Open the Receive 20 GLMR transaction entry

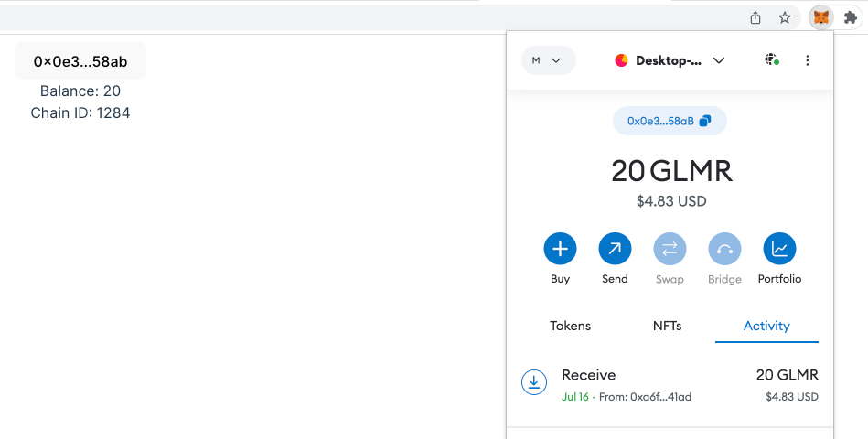[670, 385]
